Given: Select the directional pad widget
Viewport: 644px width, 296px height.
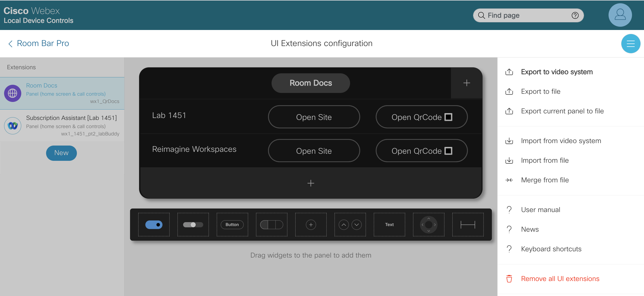Looking at the screenshot, I should coord(428,225).
